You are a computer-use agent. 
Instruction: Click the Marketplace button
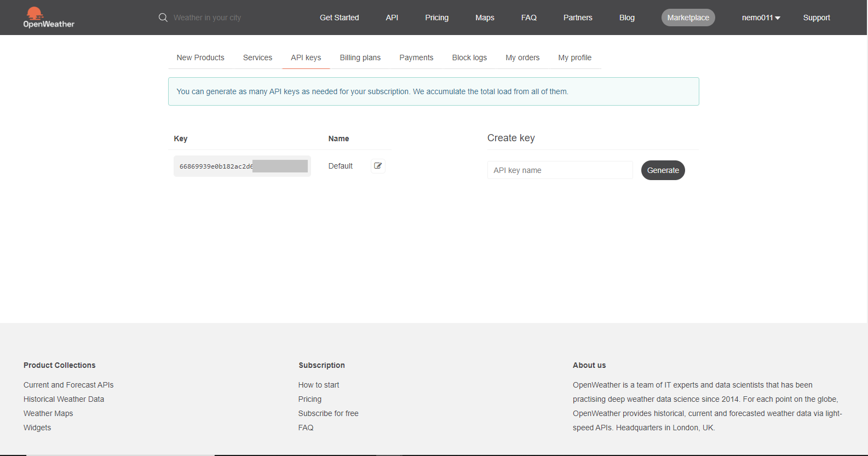[688, 18]
